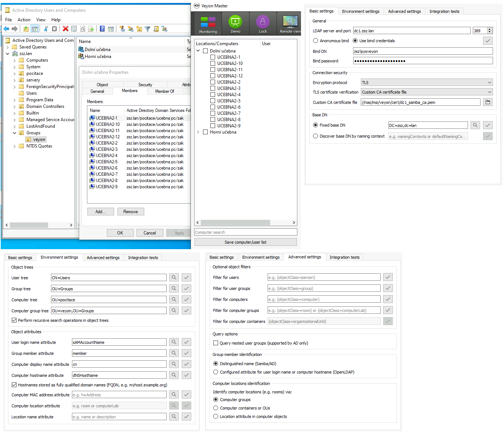This screenshot has width=504, height=433.
Task: Click the Refresh icon in ADUC toolbar
Action: [x=83, y=29]
